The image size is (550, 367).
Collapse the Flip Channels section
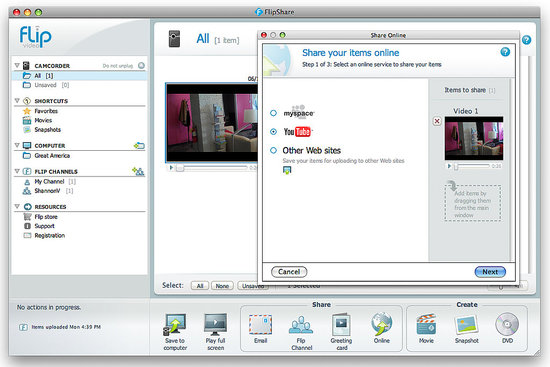(17, 171)
